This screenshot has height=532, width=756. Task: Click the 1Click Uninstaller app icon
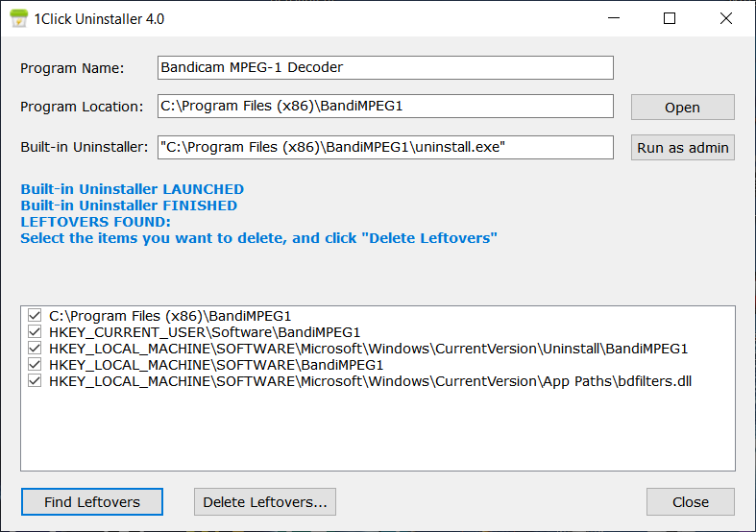click(17, 18)
